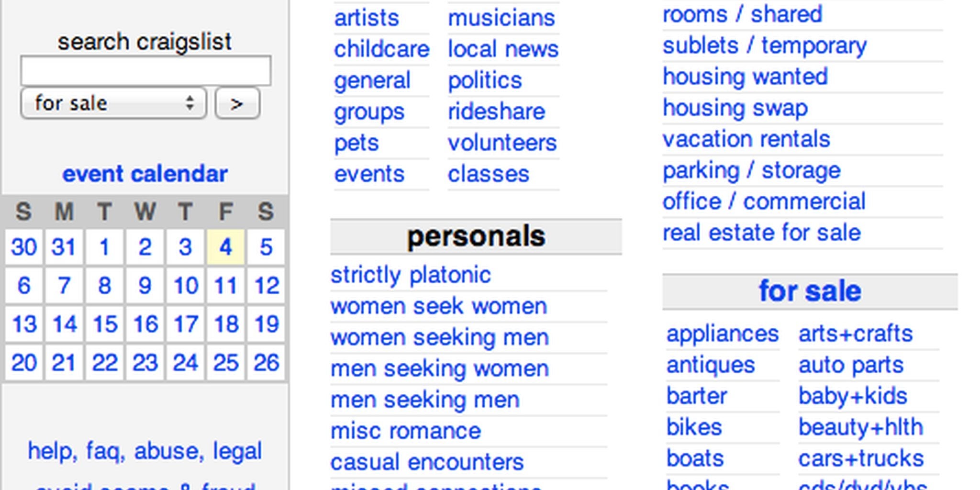The height and width of the screenshot is (490, 980).
Task: Browse the musicians community section
Action: (x=501, y=17)
